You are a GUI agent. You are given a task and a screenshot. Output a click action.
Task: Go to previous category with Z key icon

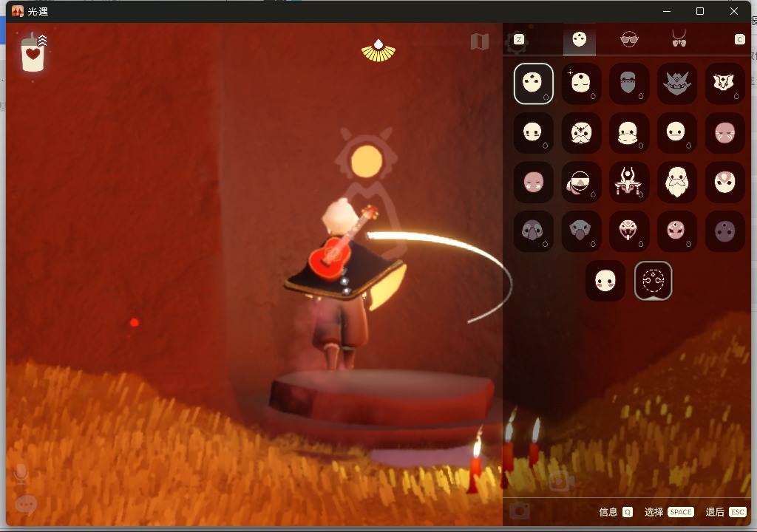[x=518, y=40]
